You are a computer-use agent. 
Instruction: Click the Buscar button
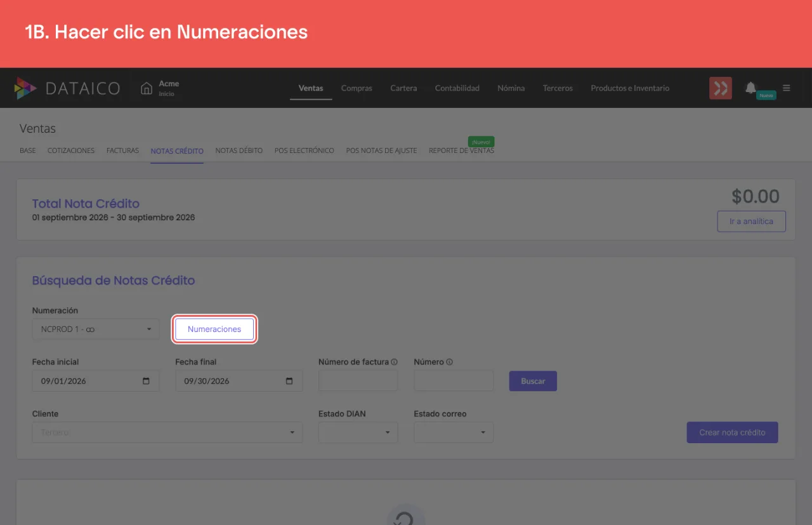[x=533, y=381]
